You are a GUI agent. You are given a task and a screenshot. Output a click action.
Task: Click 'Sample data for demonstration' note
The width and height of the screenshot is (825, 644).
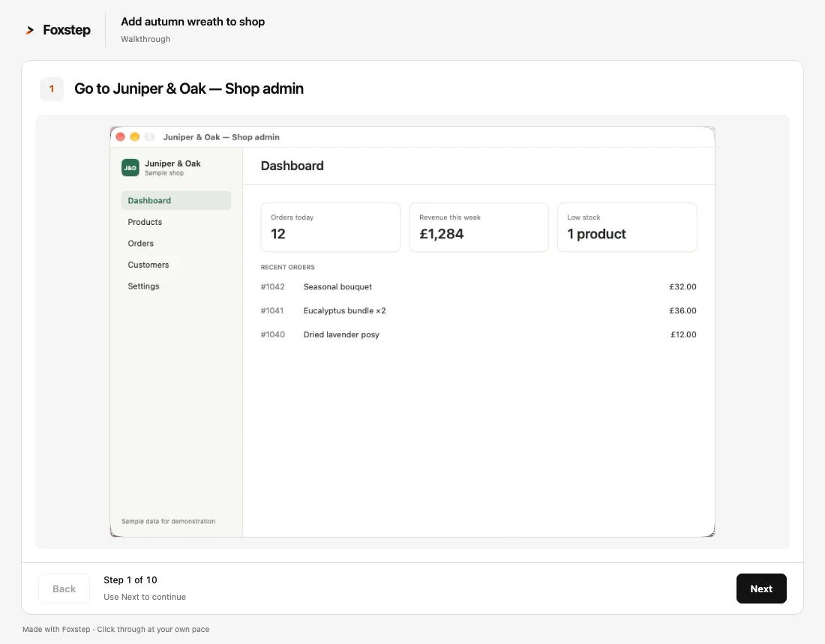(x=168, y=521)
